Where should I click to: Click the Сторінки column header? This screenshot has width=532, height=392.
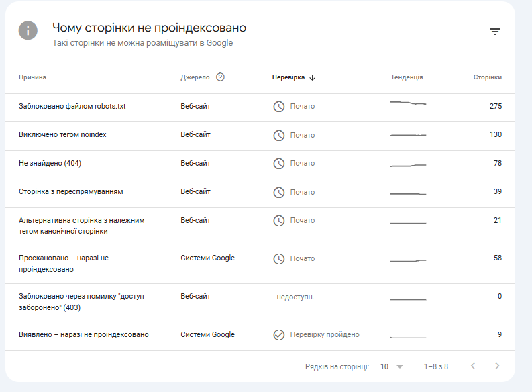487,77
